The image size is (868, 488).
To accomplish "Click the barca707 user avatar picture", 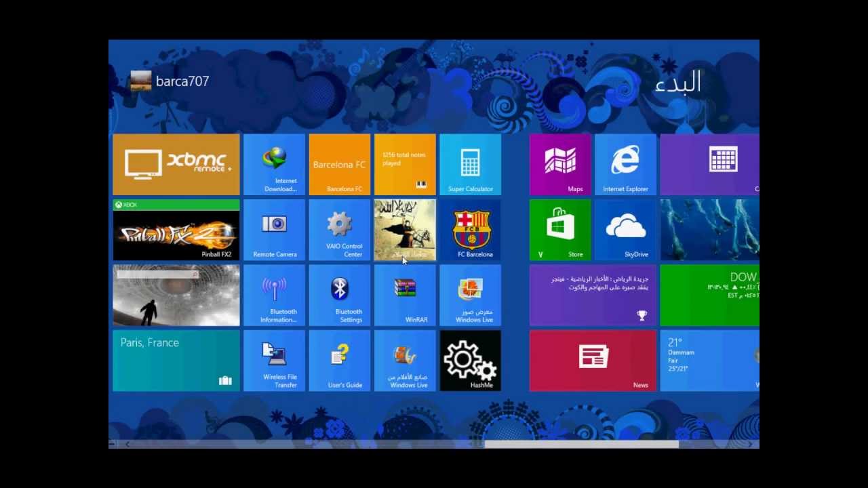I will pos(141,81).
